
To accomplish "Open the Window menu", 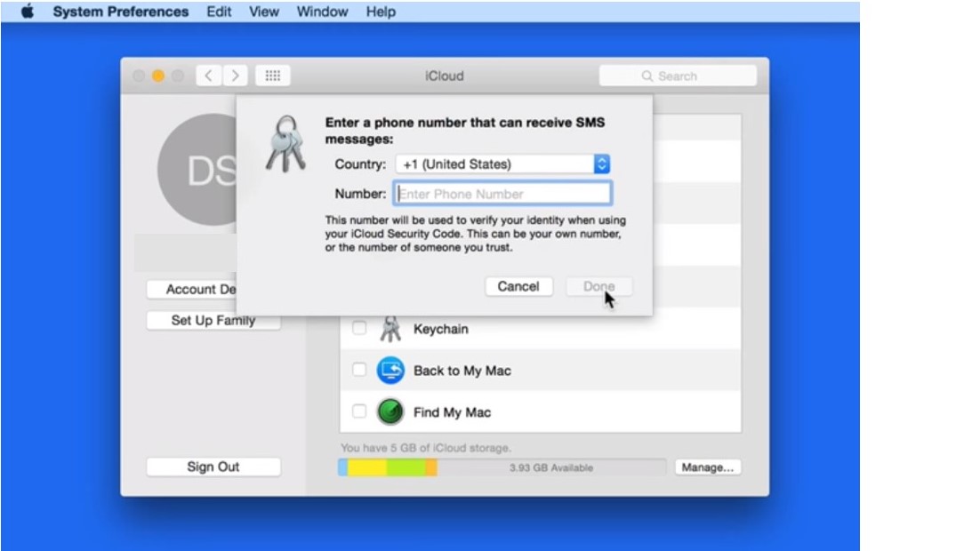I will coord(322,12).
